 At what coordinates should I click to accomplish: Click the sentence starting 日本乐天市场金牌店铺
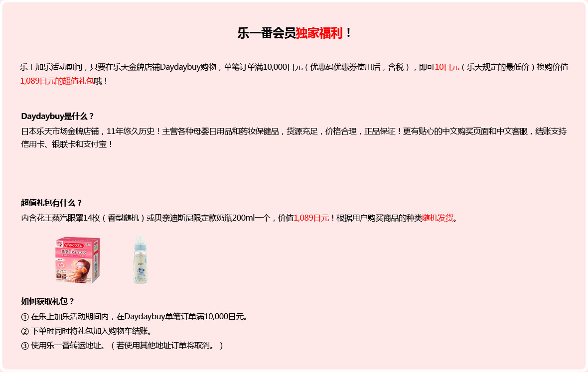click(294, 137)
